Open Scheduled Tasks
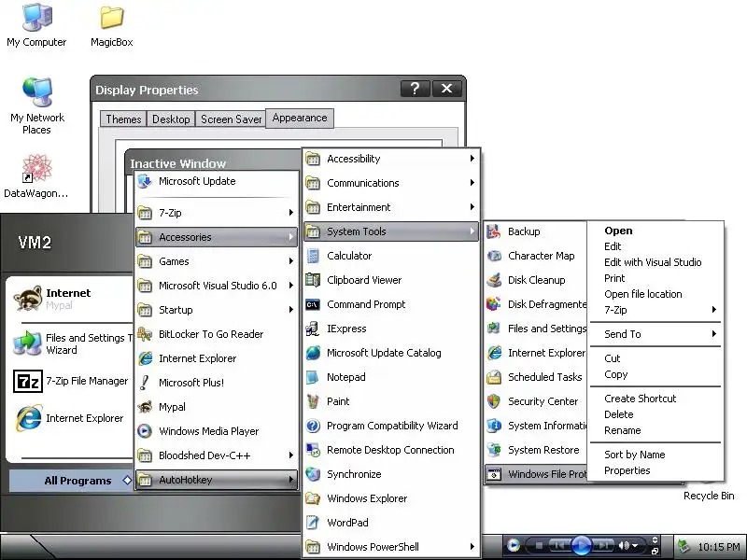The width and height of the screenshot is (747, 560). [536, 377]
